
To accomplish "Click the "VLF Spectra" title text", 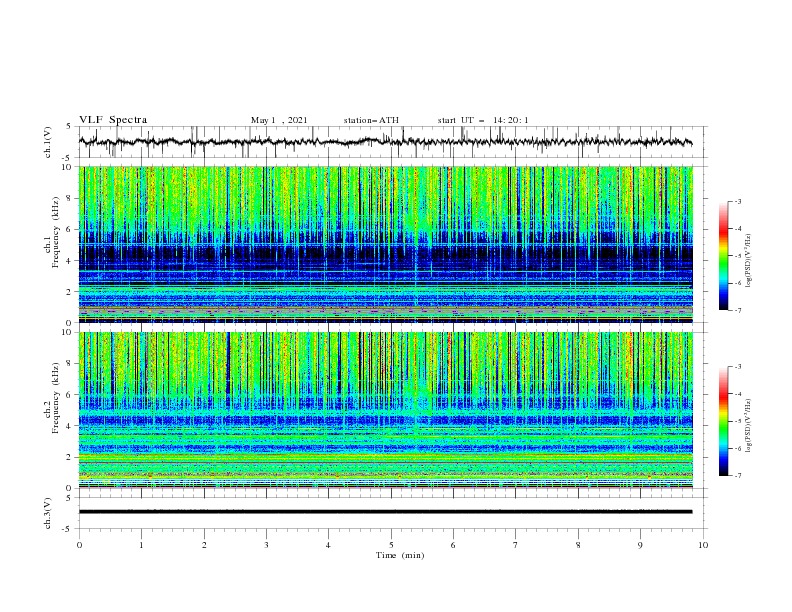I will click(x=113, y=120).
